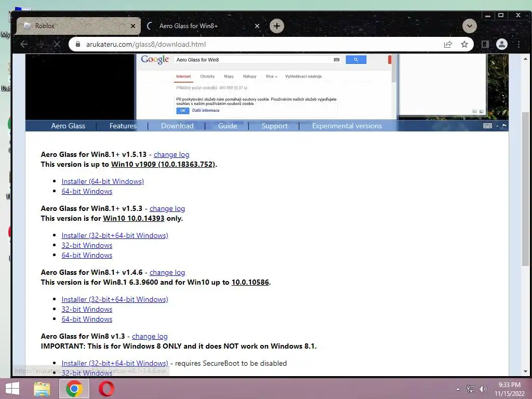Download v1.5.3 Installer (32-bit+64-bit Windows)
The height and width of the screenshot is (399, 532).
point(115,235)
